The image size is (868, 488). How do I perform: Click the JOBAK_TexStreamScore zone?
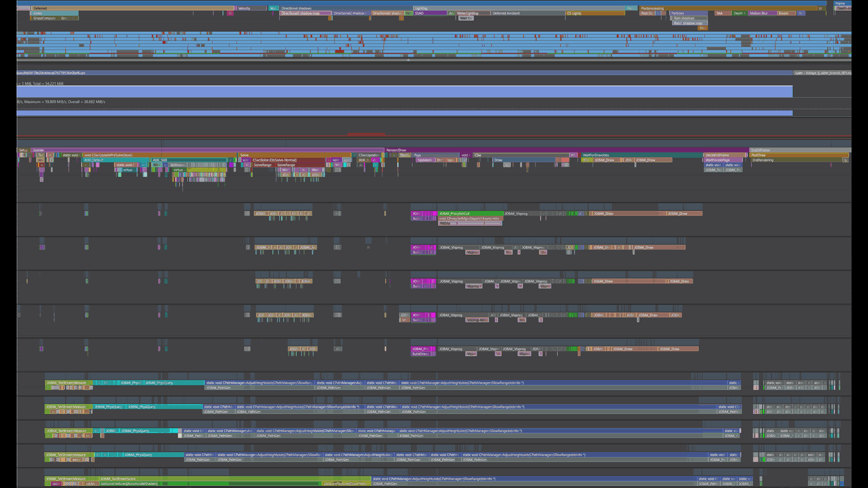pyautogui.click(x=235, y=479)
